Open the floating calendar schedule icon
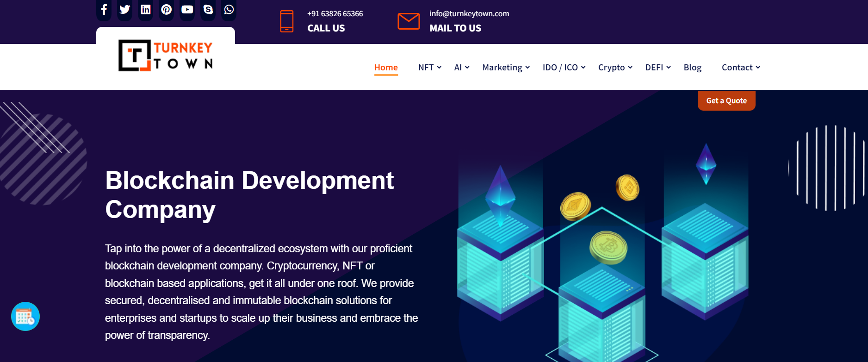868x362 pixels. (25, 317)
